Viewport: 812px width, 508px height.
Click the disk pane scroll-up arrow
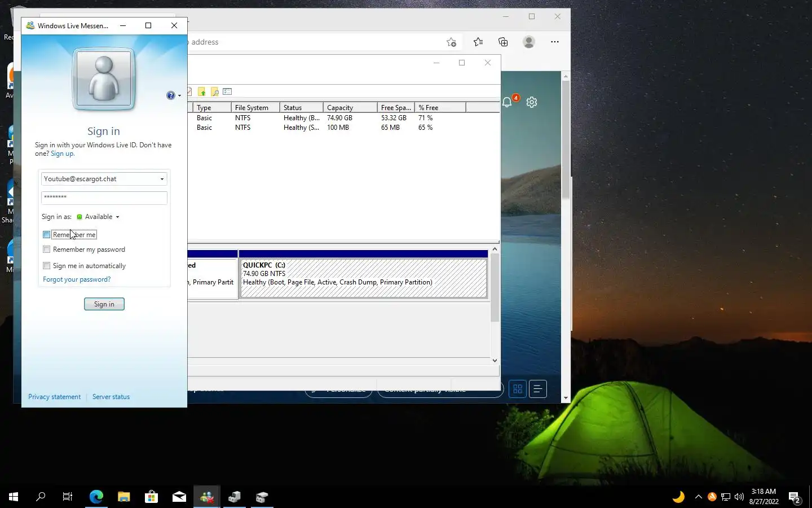coord(495,249)
